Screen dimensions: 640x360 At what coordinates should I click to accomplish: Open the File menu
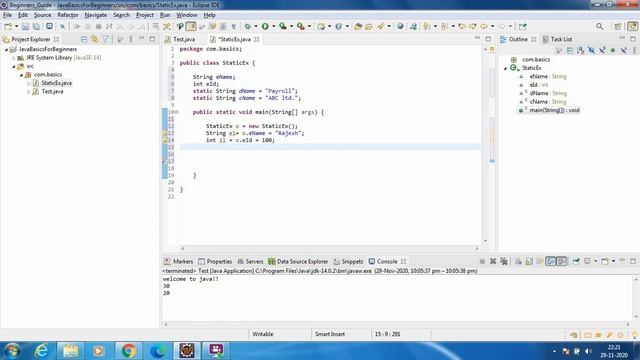click(x=7, y=15)
